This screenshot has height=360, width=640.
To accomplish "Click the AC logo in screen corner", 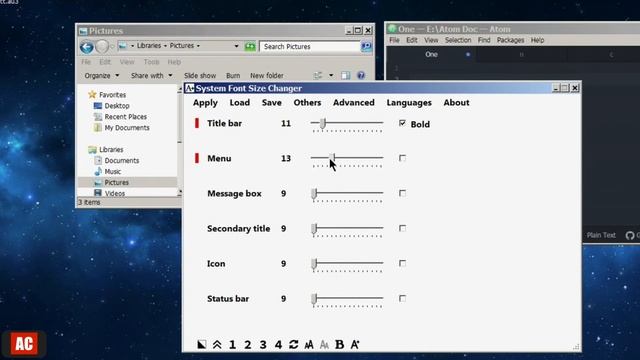I will (24, 344).
